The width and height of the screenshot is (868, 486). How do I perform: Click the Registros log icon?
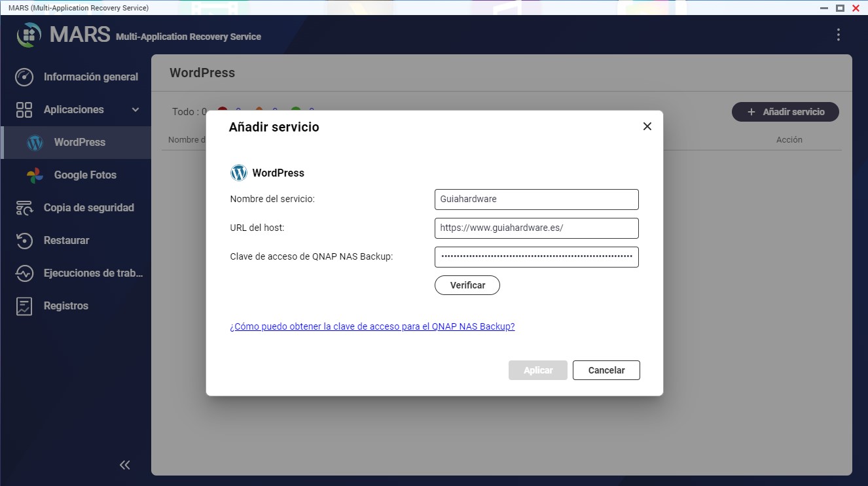point(24,305)
